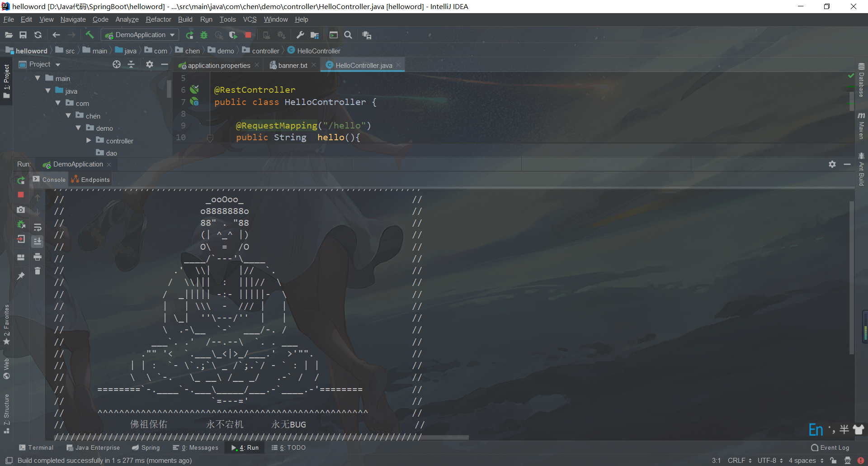The width and height of the screenshot is (868, 466).
Task: Click the Collapse All icon in Project panel
Action: [131, 64]
